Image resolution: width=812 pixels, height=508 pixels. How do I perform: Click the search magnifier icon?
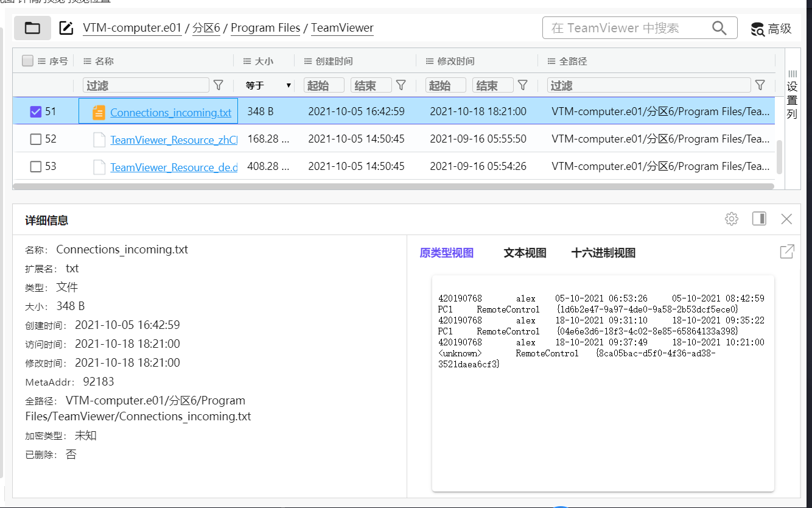pos(719,28)
